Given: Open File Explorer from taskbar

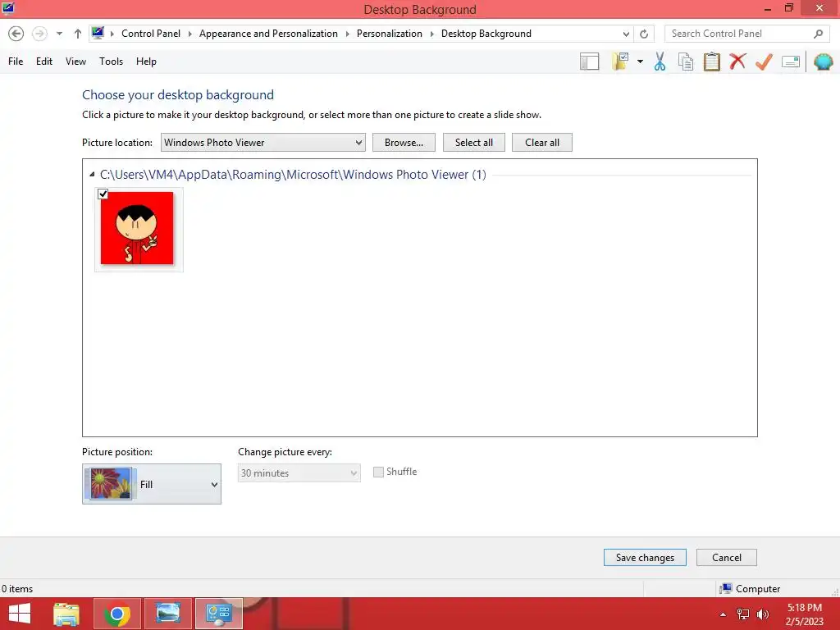Looking at the screenshot, I should coord(66,614).
